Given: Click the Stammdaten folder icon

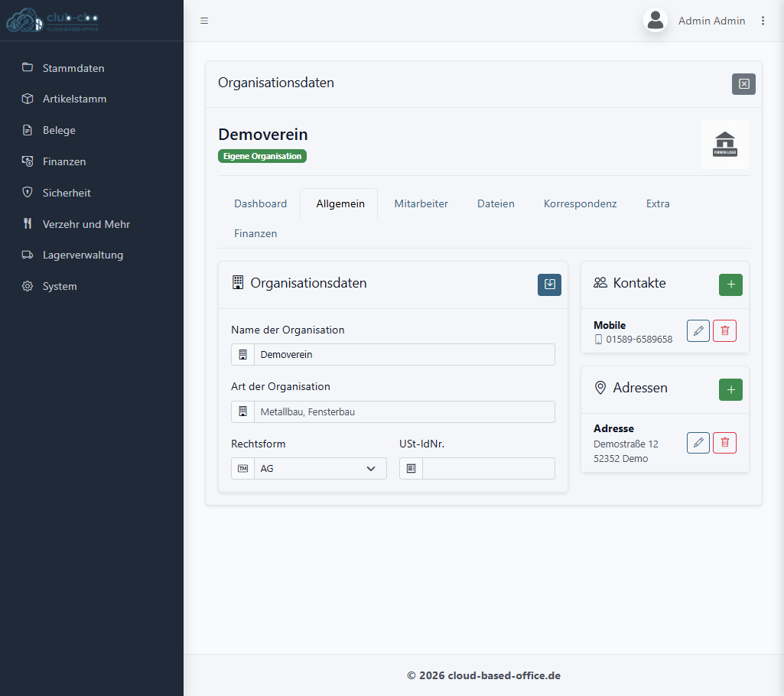Looking at the screenshot, I should coord(28,67).
